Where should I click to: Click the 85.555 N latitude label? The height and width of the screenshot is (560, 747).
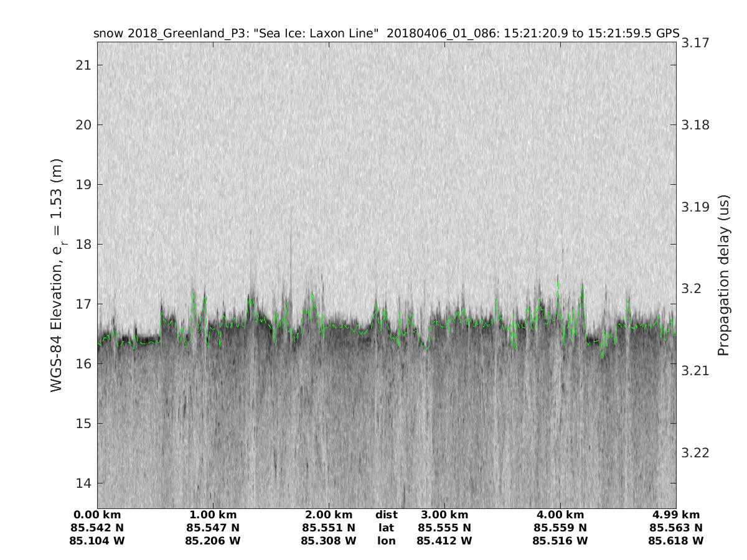click(444, 528)
